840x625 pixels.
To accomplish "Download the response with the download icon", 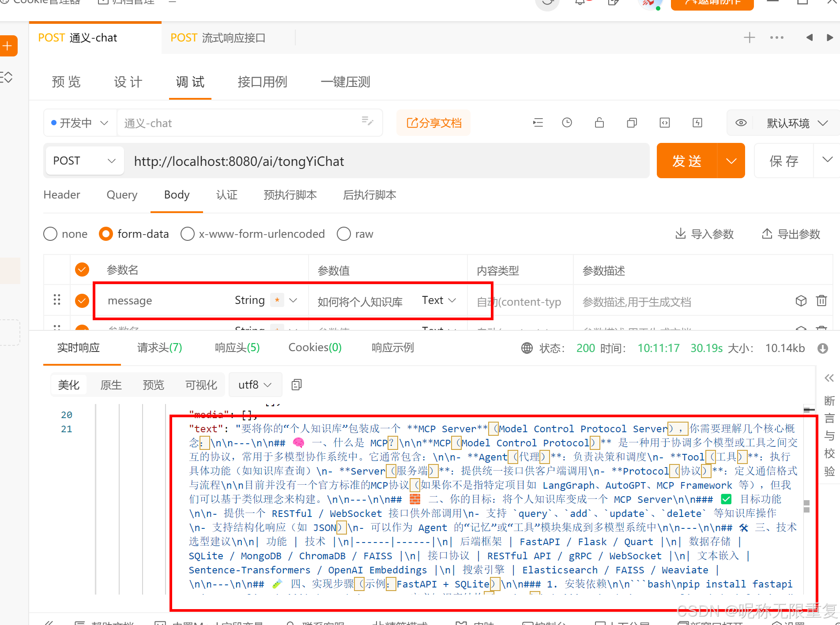I will tap(823, 348).
